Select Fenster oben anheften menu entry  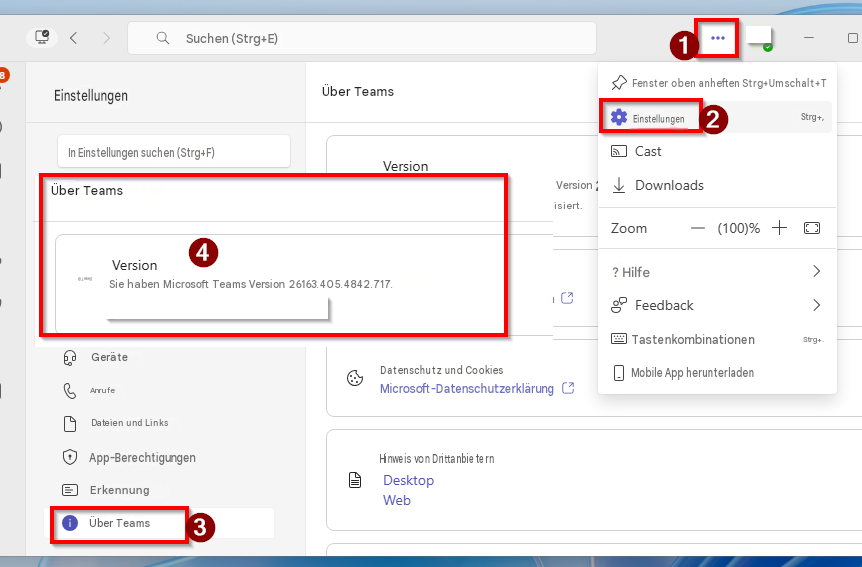(717, 83)
